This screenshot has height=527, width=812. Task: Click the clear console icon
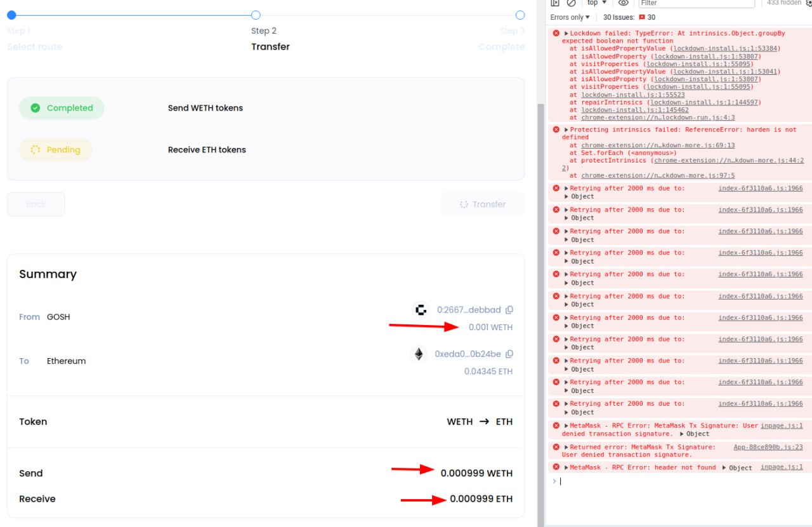click(571, 3)
